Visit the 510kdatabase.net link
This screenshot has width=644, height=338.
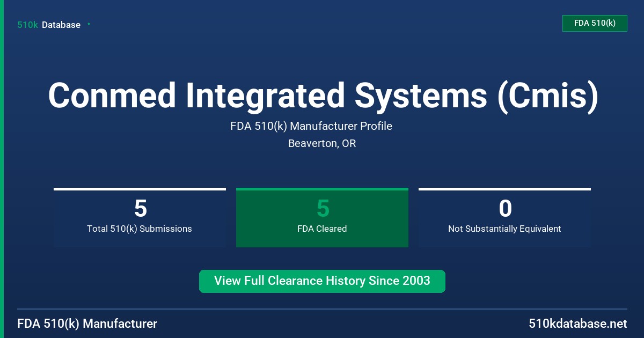578,324
